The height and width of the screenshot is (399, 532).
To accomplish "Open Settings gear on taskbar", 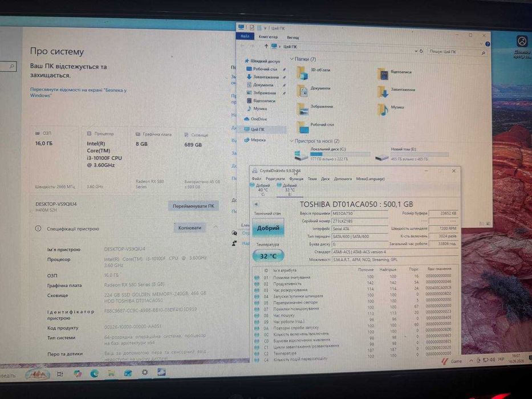I will 145,372.
